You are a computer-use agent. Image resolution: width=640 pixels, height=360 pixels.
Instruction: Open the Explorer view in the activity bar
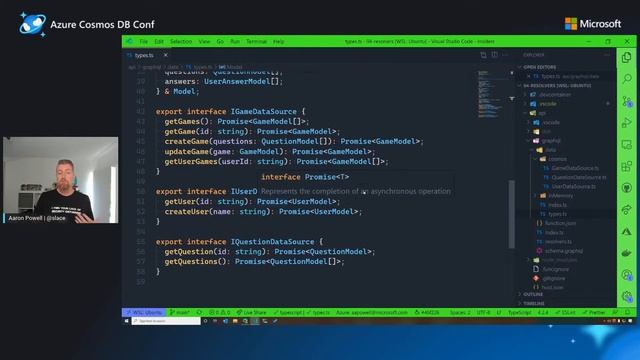(627, 58)
